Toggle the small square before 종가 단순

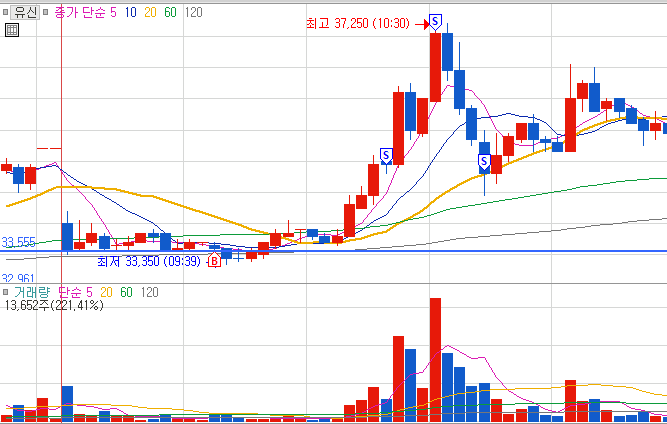pos(46,12)
